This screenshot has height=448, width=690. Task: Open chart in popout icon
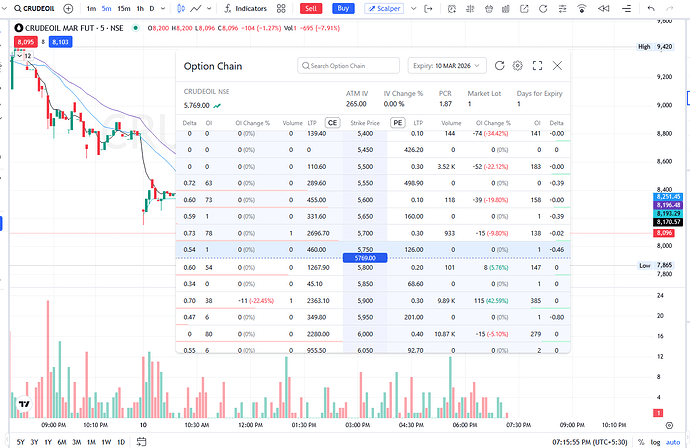(x=524, y=8)
